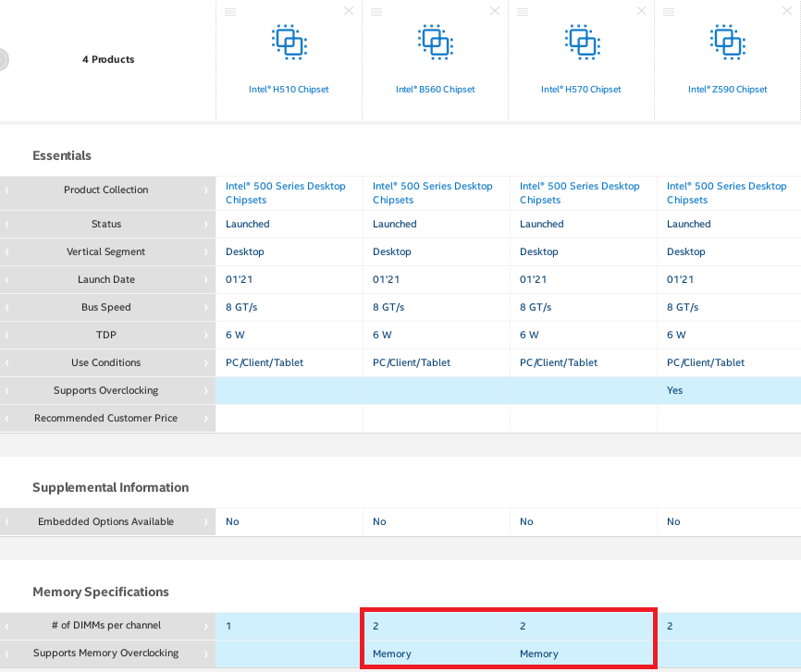The image size is (801, 672).
Task: Click DIMMs value '1' for H510
Action: (228, 626)
